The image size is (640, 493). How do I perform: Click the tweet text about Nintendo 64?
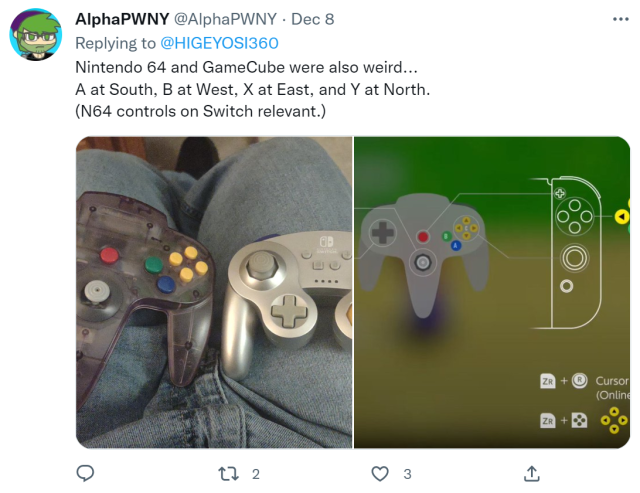[253, 89]
